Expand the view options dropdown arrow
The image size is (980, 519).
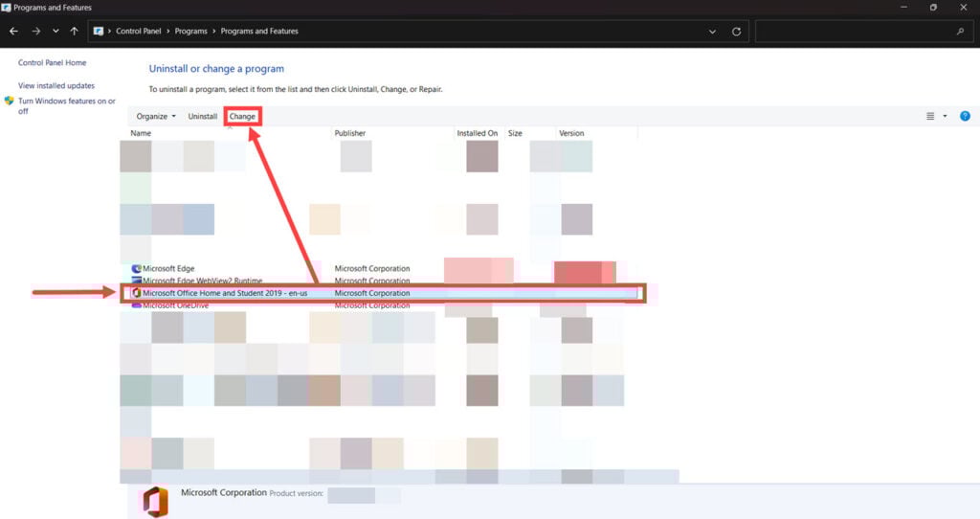tap(945, 116)
